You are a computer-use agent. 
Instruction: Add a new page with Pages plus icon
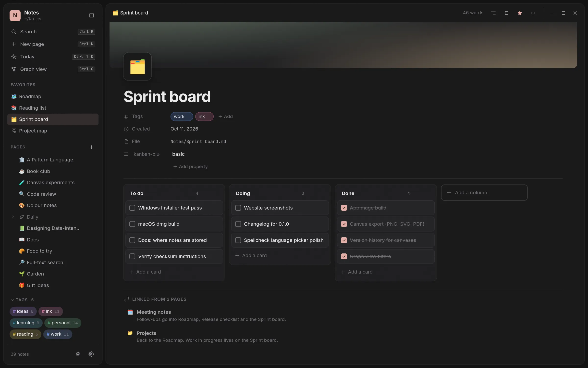91,147
